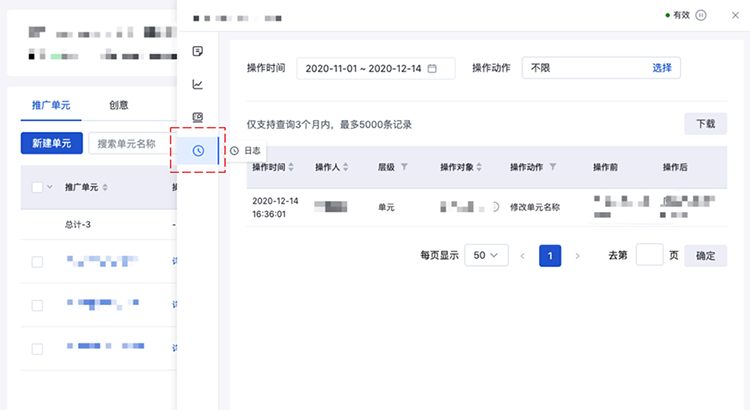
Task: Open the 日志 log clock icon in sidebar
Action: pos(198,150)
